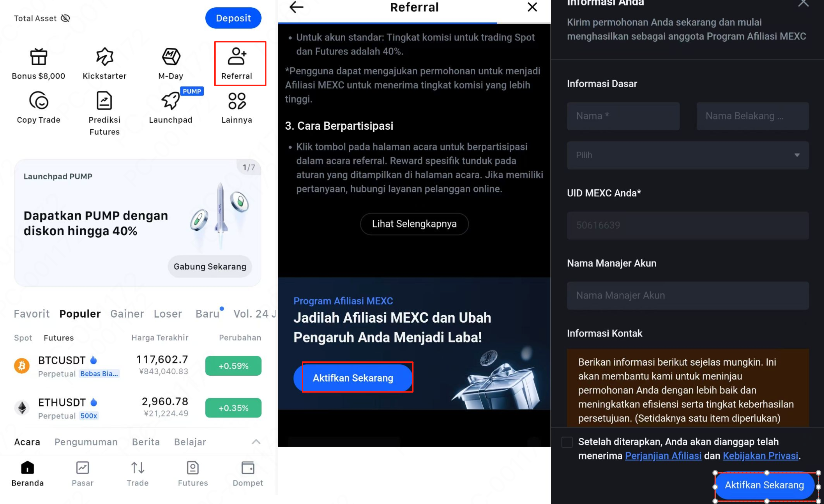This screenshot has height=504, width=824.
Task: Go to Dompet in bottom navigation
Action: click(x=248, y=474)
